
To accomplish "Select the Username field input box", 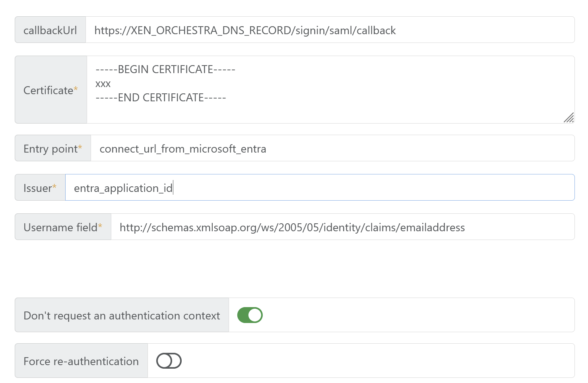I will click(x=342, y=227).
